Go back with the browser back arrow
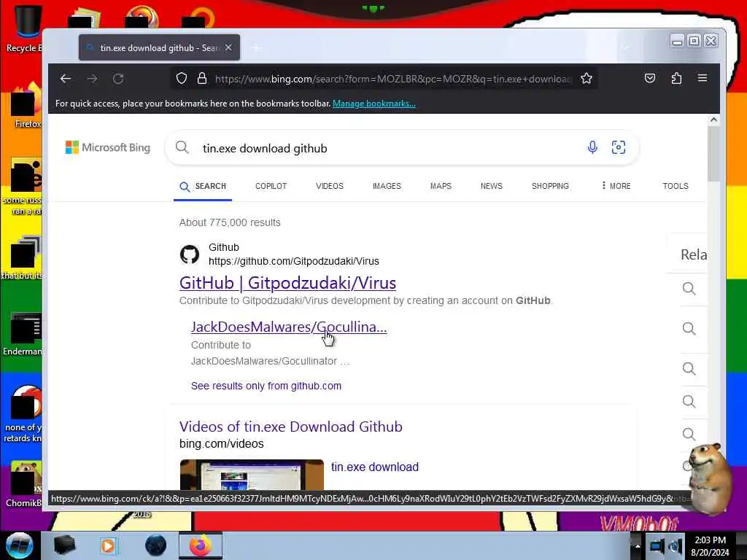Screen dimensions: 747x560 click(x=66, y=79)
